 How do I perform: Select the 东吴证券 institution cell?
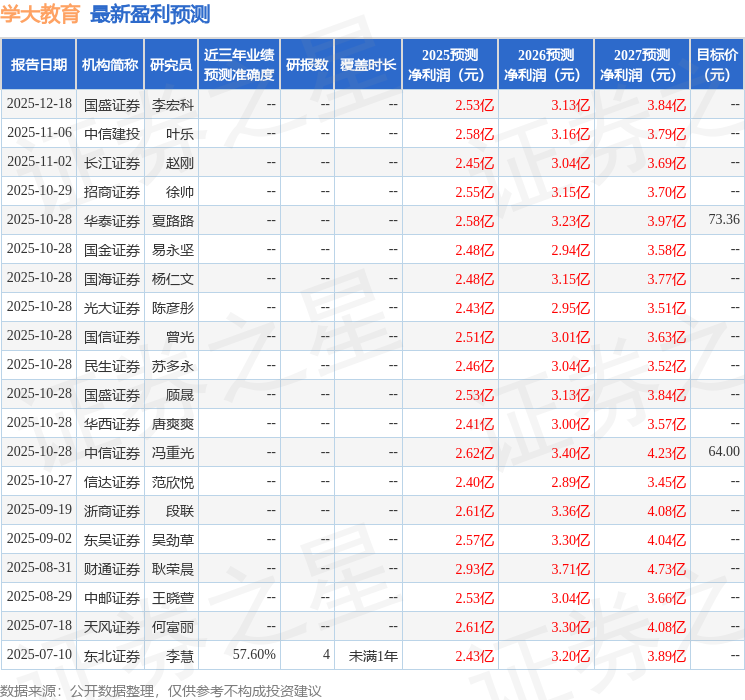(112, 540)
